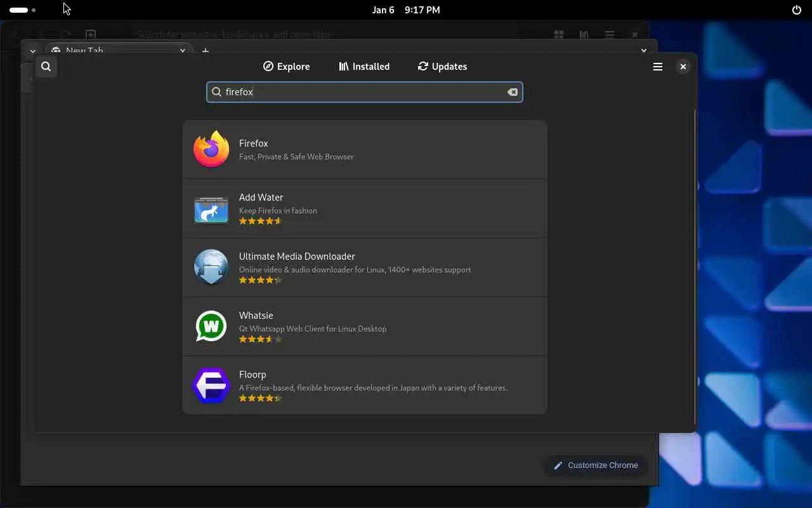Open the Software hamburger main menu
Viewport: 812px width, 508px height.
pyautogui.click(x=658, y=67)
